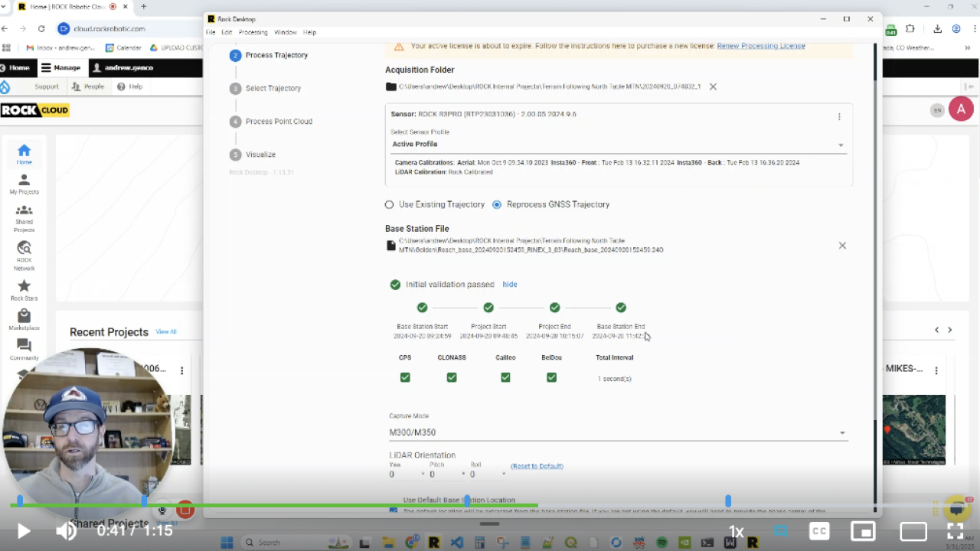Expand the Yaw value stepper dropdown
This screenshot has height=551, width=980.
pyautogui.click(x=423, y=474)
